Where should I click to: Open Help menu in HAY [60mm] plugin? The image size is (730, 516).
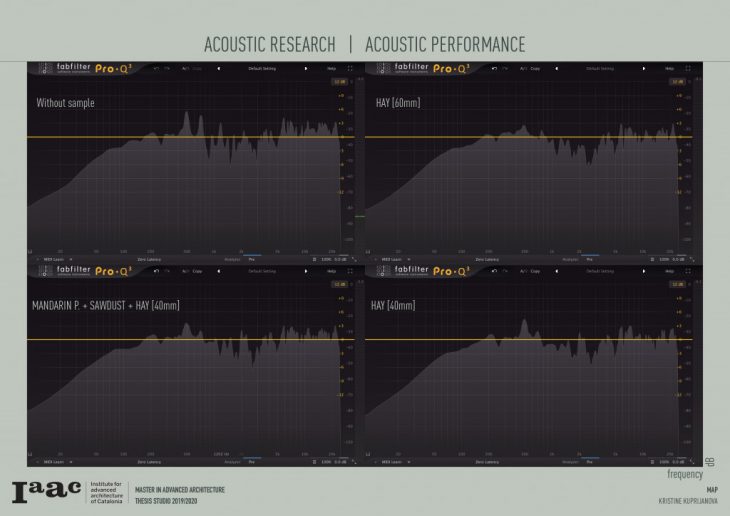pyautogui.click(x=668, y=69)
